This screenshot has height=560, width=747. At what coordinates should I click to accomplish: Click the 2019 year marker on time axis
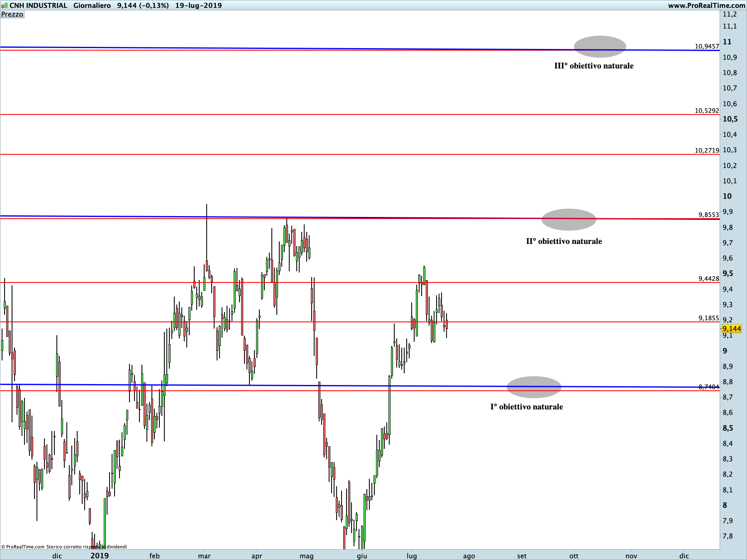100,555
